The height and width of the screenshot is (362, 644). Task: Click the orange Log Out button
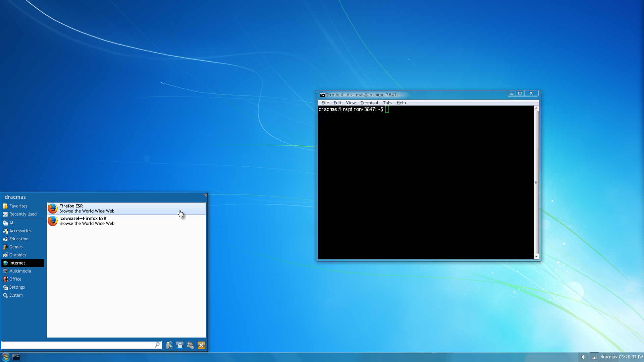point(201,345)
